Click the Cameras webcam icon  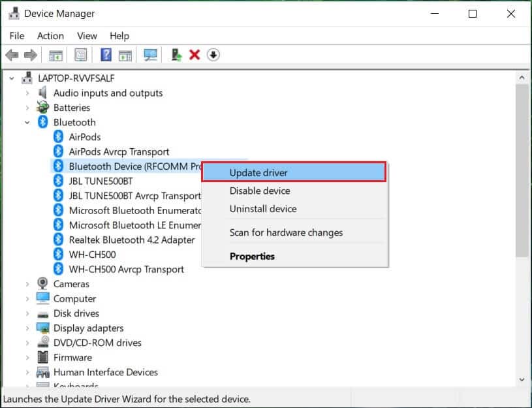click(x=42, y=284)
